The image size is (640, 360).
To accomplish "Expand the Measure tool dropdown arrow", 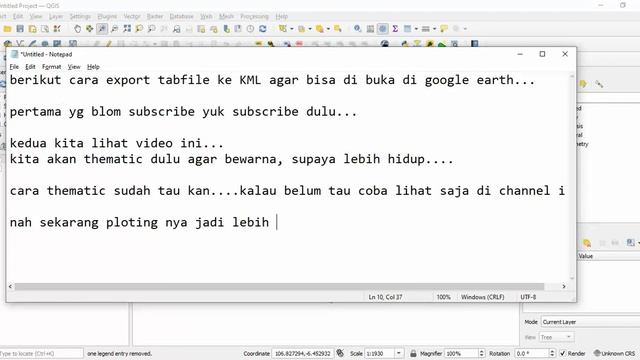I will 434,29.
